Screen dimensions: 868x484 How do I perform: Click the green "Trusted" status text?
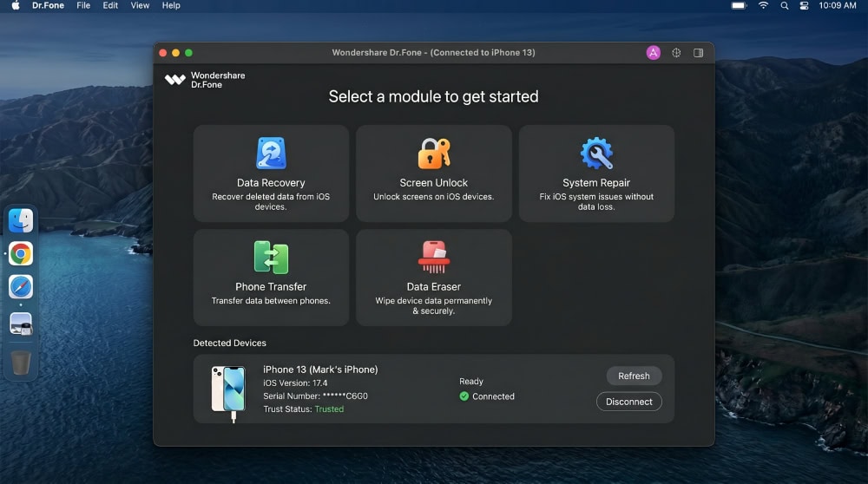point(329,409)
